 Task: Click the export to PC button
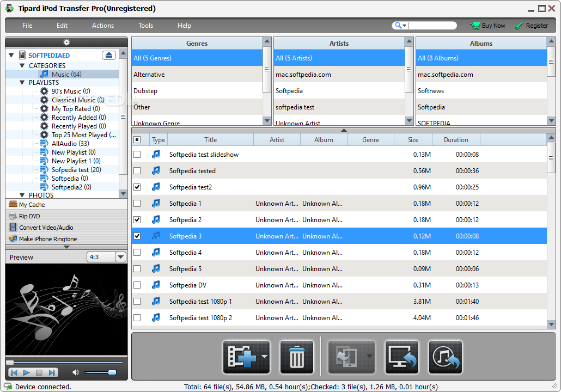[x=402, y=357]
